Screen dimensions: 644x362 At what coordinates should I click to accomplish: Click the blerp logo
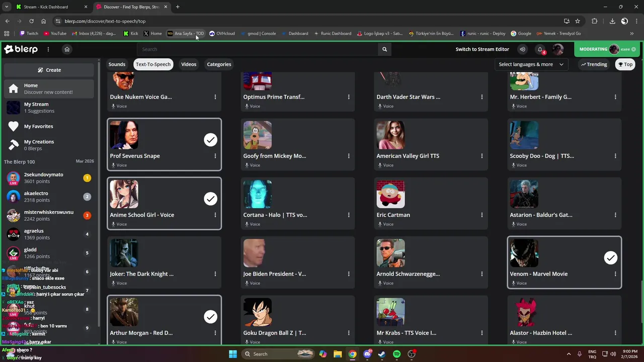(x=21, y=49)
